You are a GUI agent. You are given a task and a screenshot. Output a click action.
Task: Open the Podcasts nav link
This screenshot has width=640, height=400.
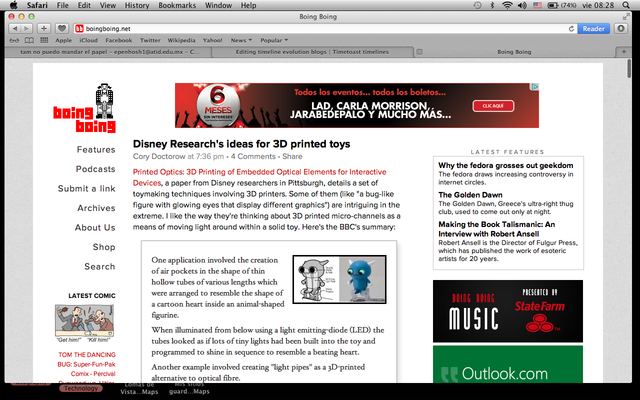click(x=96, y=169)
